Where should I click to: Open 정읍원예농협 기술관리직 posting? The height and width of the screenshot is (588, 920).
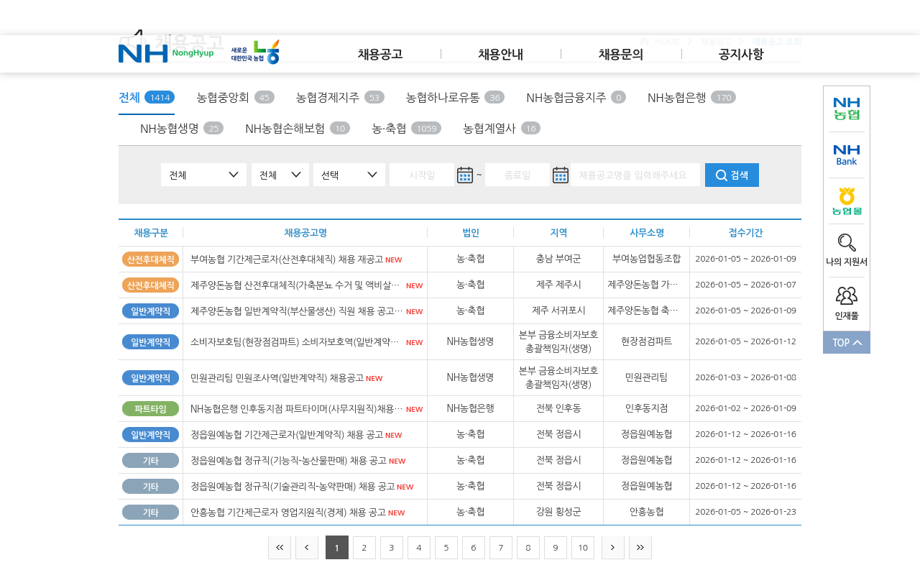pos(293,486)
